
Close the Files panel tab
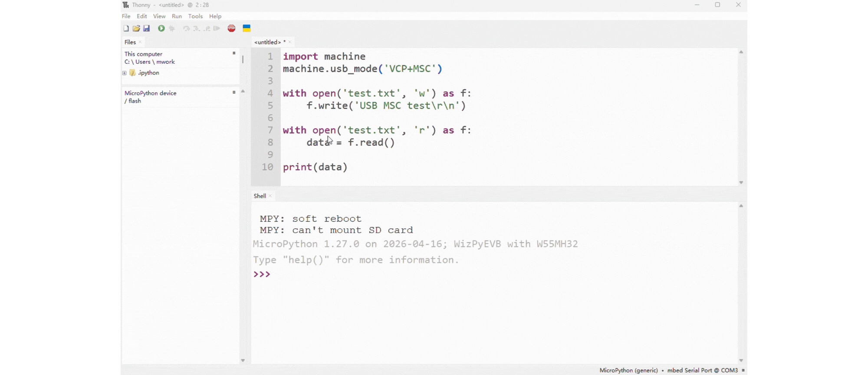140,42
